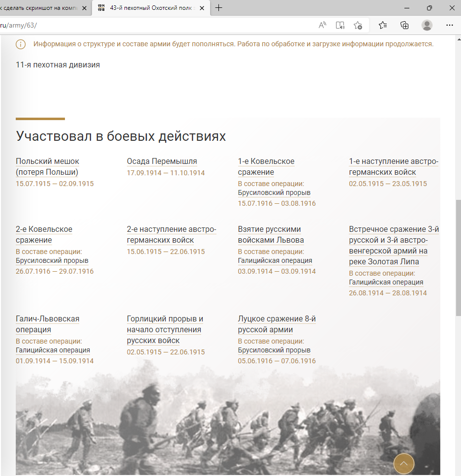461x476 pixels.
Task: Click the vertical page scrollbar thumb
Action: 458,256
